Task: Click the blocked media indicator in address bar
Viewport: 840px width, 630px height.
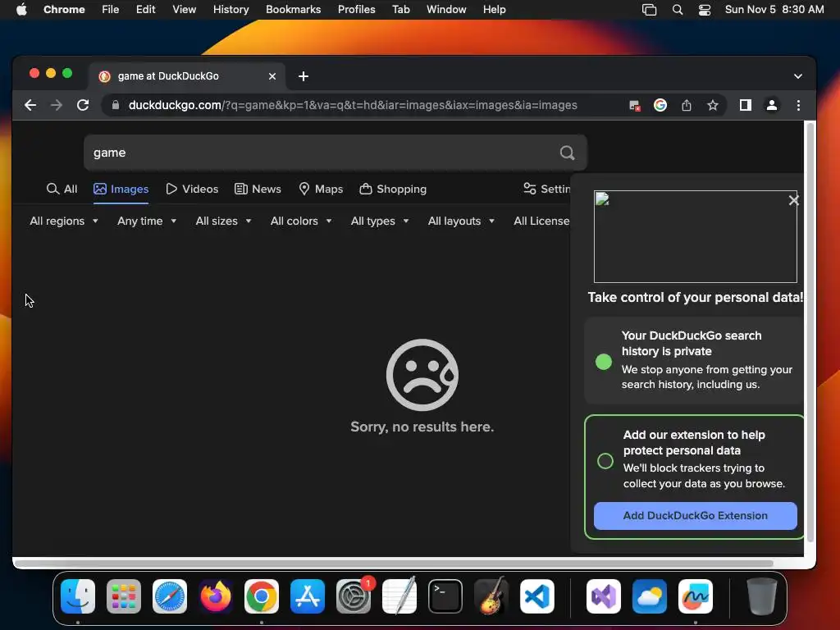Action: click(634, 106)
